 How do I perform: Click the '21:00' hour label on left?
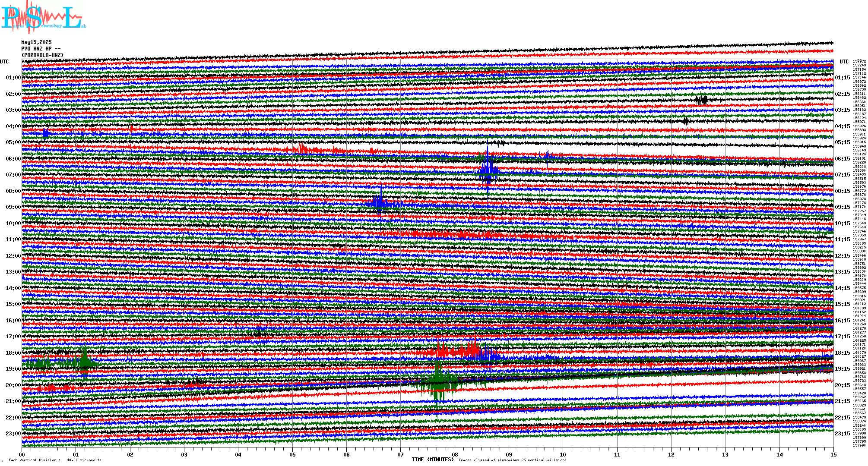(x=13, y=401)
